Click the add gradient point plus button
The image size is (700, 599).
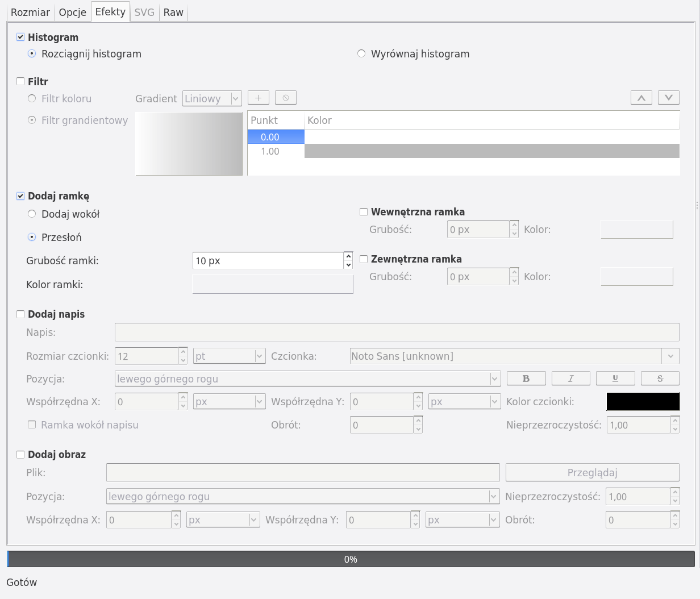click(x=258, y=98)
